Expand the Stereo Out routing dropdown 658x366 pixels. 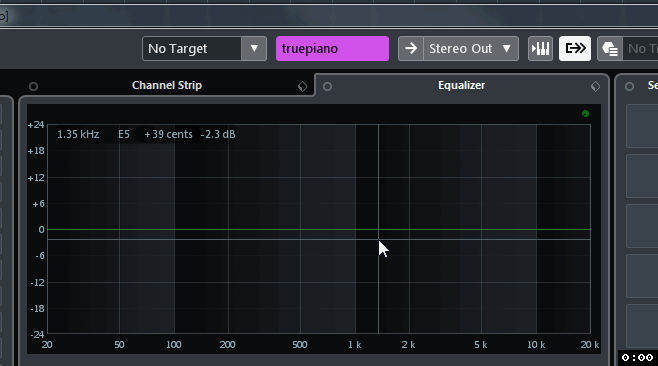coord(507,49)
